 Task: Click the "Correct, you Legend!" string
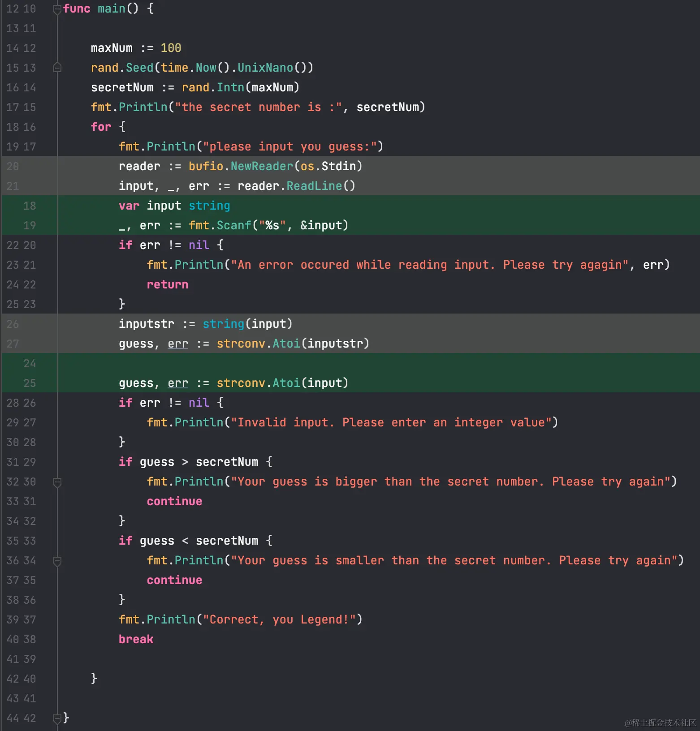pos(279,619)
